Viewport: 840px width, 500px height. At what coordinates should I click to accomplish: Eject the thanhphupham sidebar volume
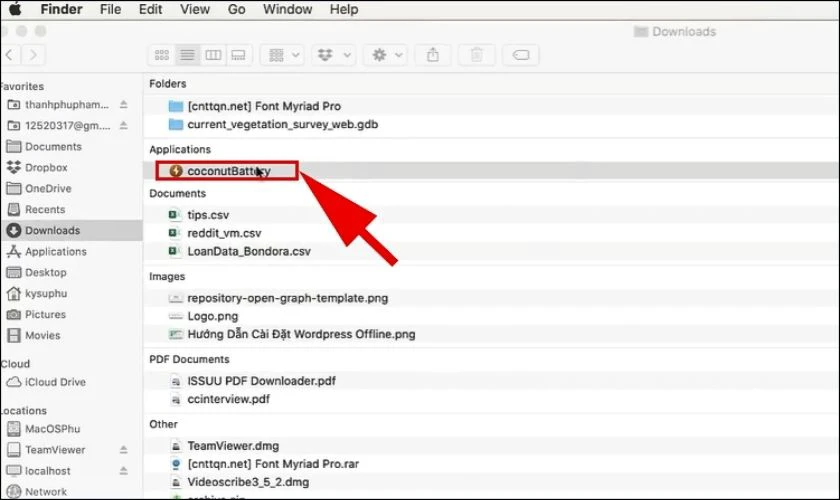pyautogui.click(x=123, y=105)
